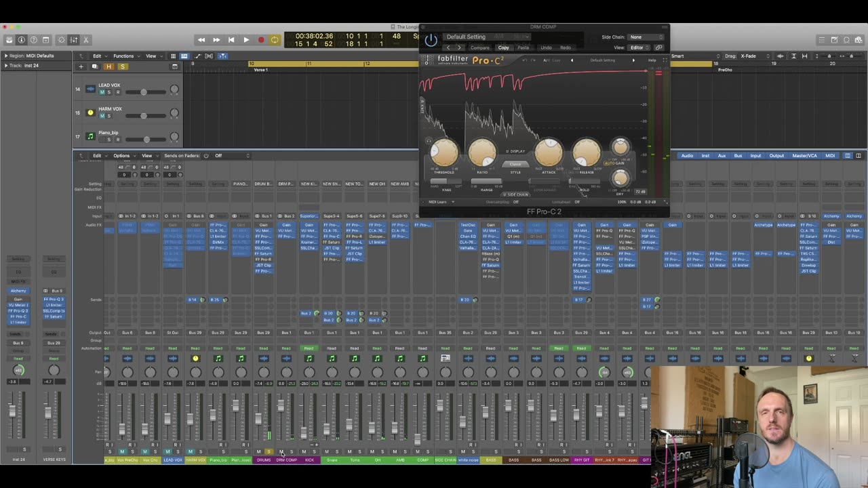Click the plugin Paste button
Image resolution: width=868 pixels, height=488 pixels.
(524, 47)
